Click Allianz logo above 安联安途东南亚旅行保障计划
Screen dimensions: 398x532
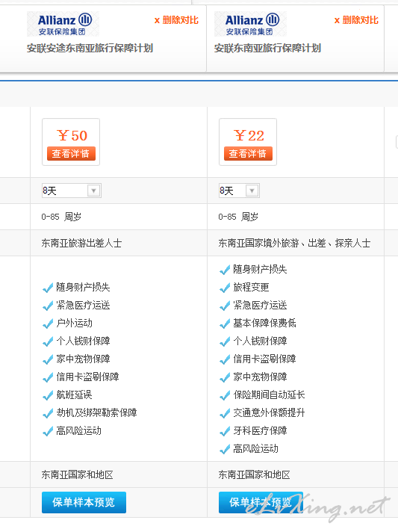[63, 24]
